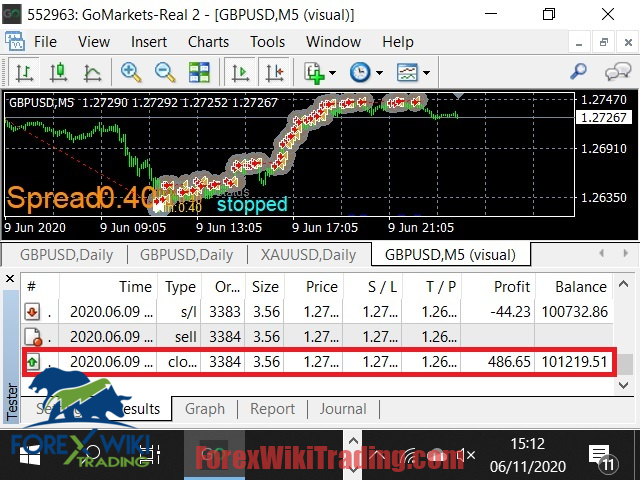Select balance value 100732.86

coord(575,312)
